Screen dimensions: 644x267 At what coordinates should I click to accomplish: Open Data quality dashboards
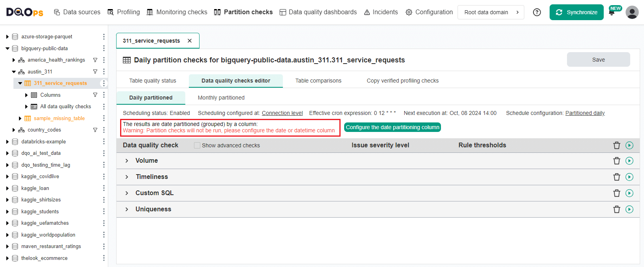[x=318, y=12]
